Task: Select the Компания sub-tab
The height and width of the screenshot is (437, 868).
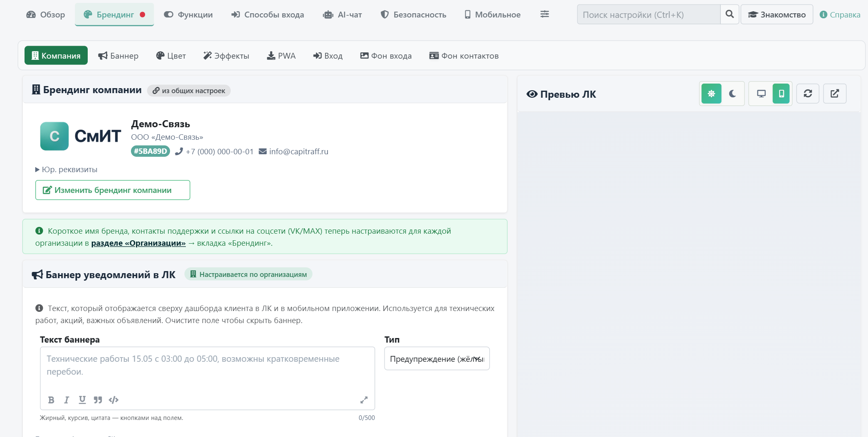Action: 56,55
